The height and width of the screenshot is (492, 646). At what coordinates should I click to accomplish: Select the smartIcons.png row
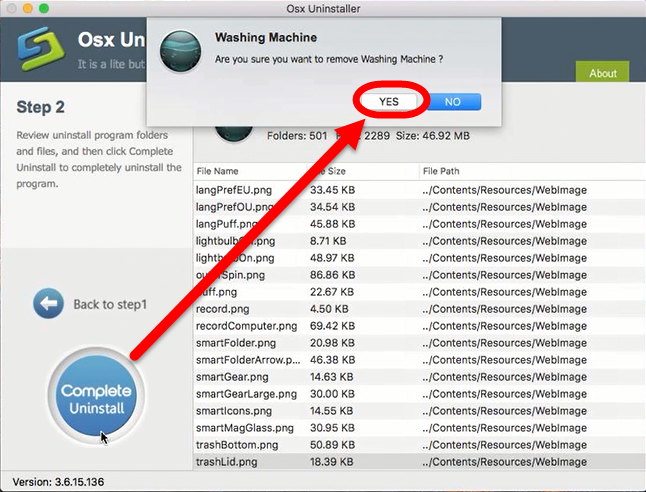[230, 411]
